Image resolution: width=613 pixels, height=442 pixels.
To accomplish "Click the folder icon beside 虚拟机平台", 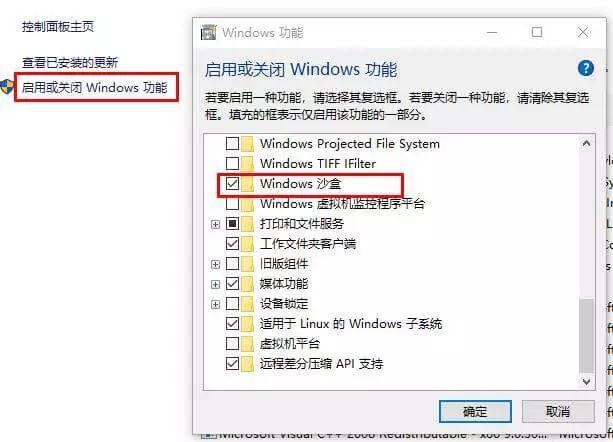I will click(247, 344).
